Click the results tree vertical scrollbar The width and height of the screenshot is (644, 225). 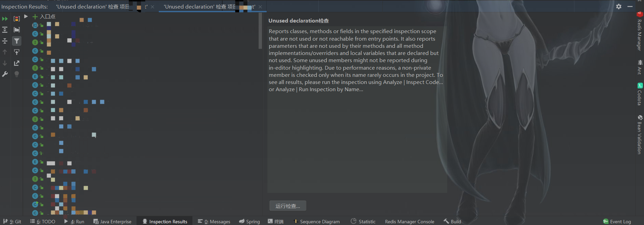(260, 31)
